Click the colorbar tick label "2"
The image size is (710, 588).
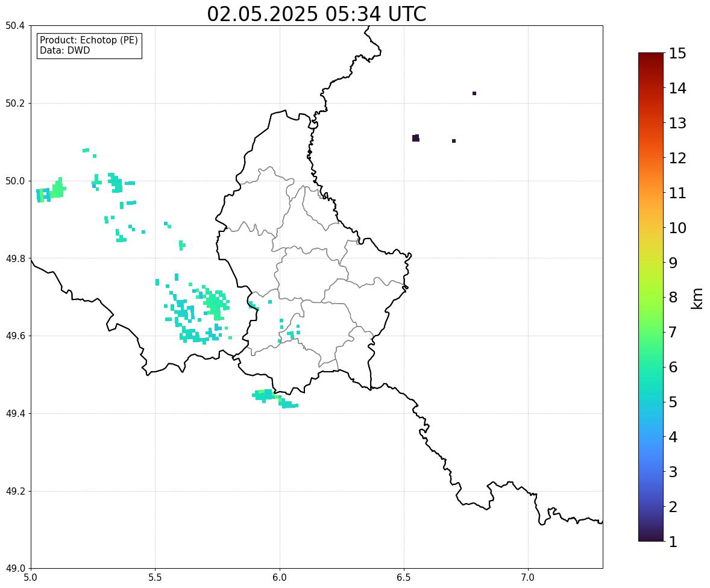pos(673,507)
